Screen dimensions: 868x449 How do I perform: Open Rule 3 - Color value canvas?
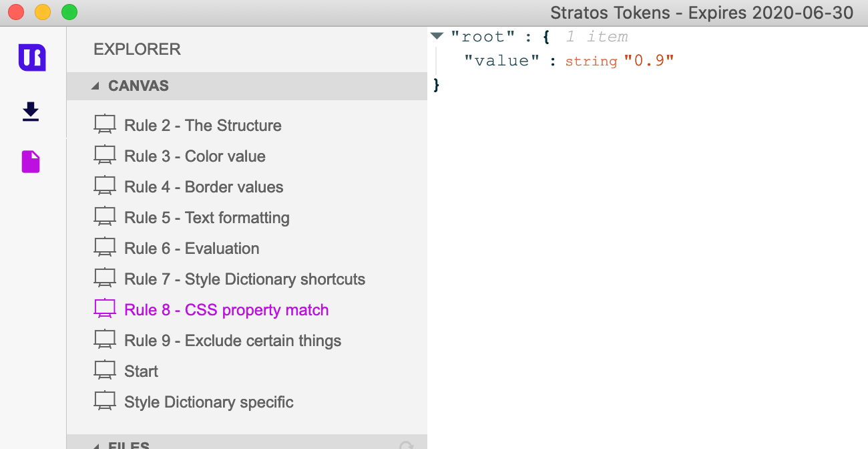tap(195, 156)
